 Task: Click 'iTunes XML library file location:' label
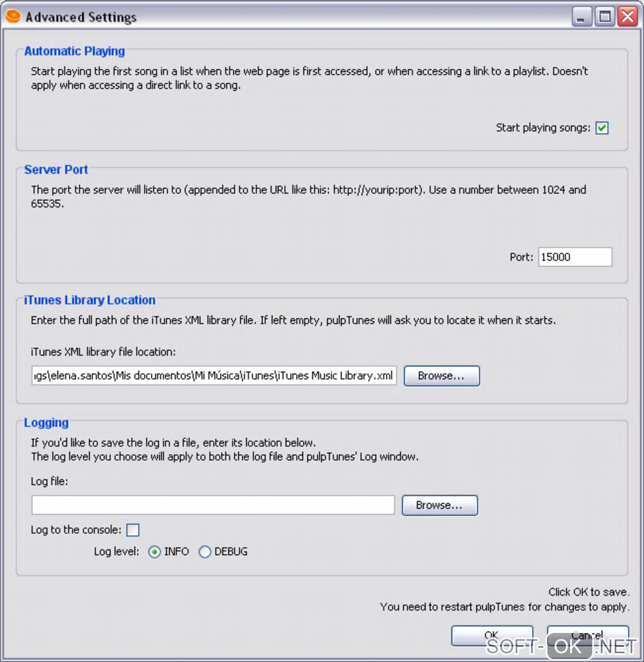104,352
